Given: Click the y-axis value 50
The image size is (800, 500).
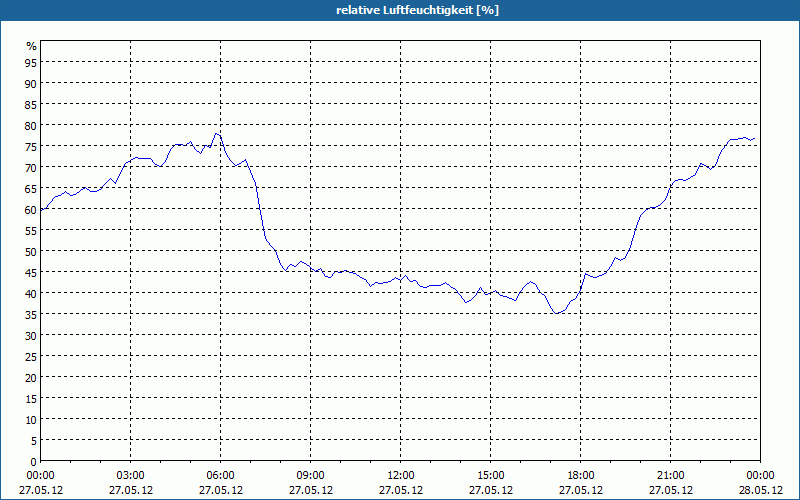Looking at the screenshot, I should [31, 252].
